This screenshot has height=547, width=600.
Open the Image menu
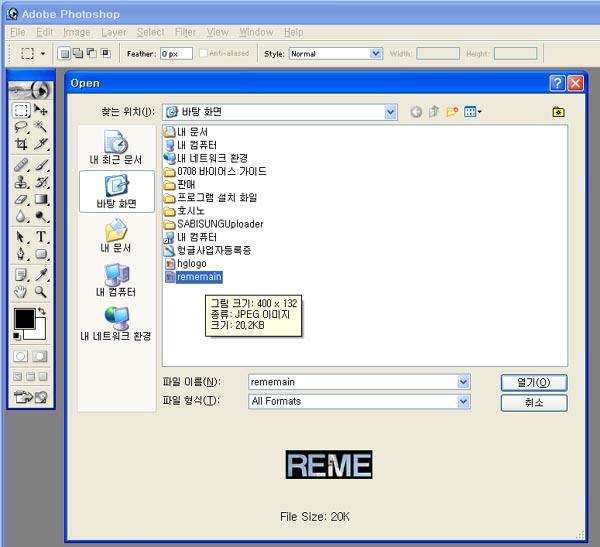[77, 32]
